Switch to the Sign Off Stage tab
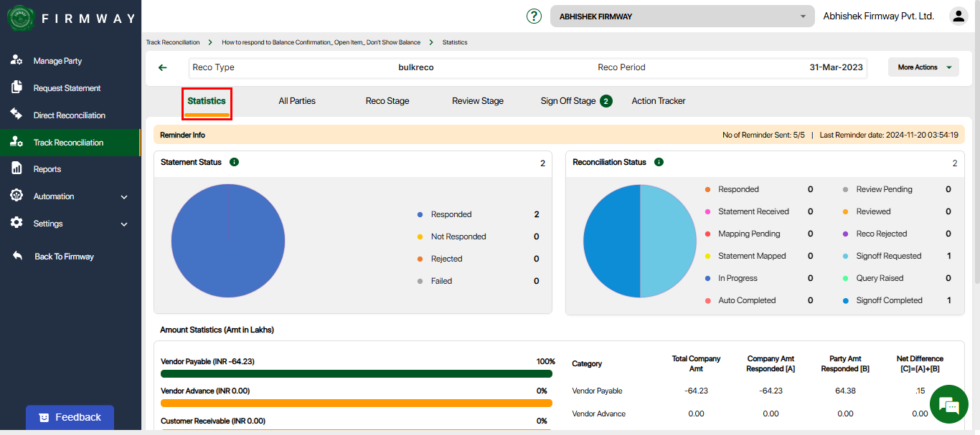The height and width of the screenshot is (435, 980). tap(568, 101)
